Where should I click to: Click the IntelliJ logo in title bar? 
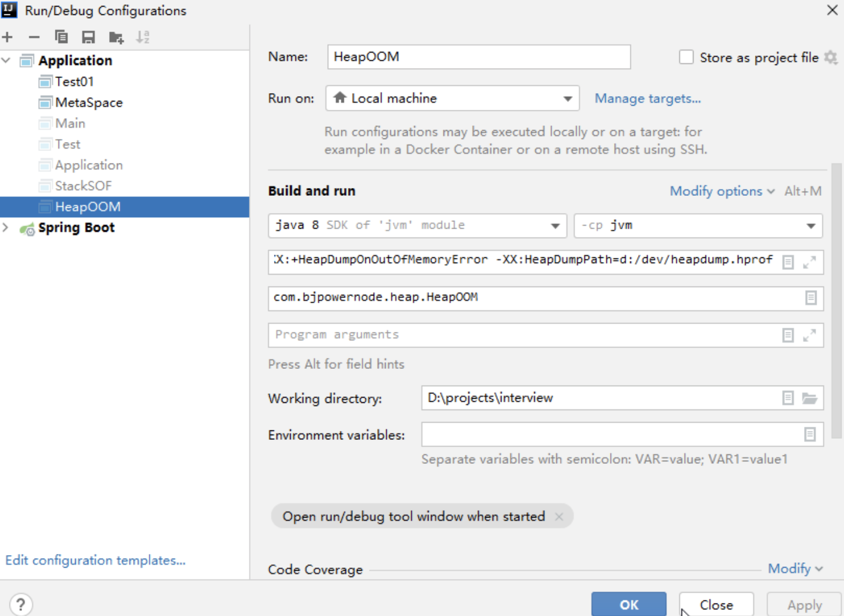10,10
